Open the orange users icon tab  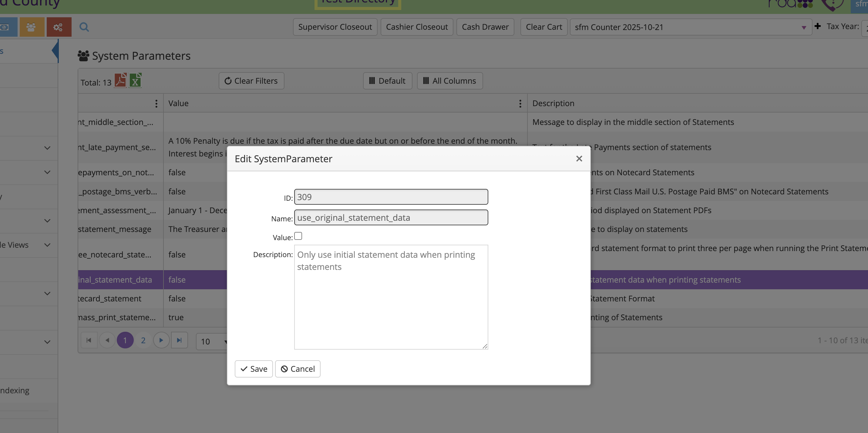click(32, 27)
